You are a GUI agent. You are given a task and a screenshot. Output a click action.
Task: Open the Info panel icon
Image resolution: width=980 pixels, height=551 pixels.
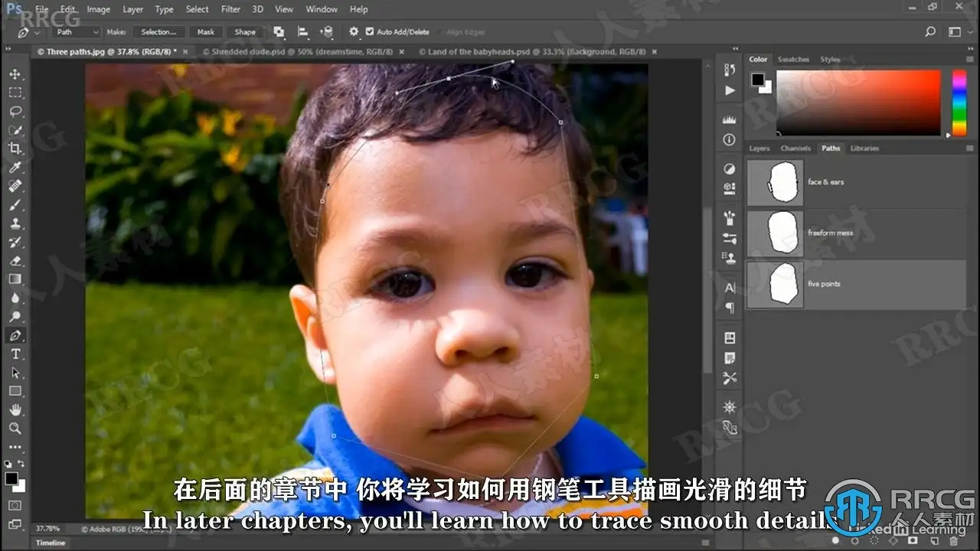tap(729, 141)
